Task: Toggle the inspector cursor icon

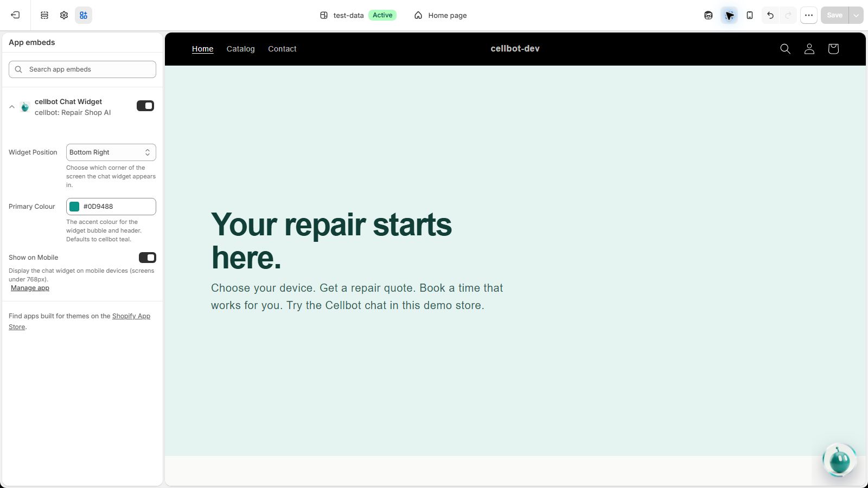Action: point(729,15)
